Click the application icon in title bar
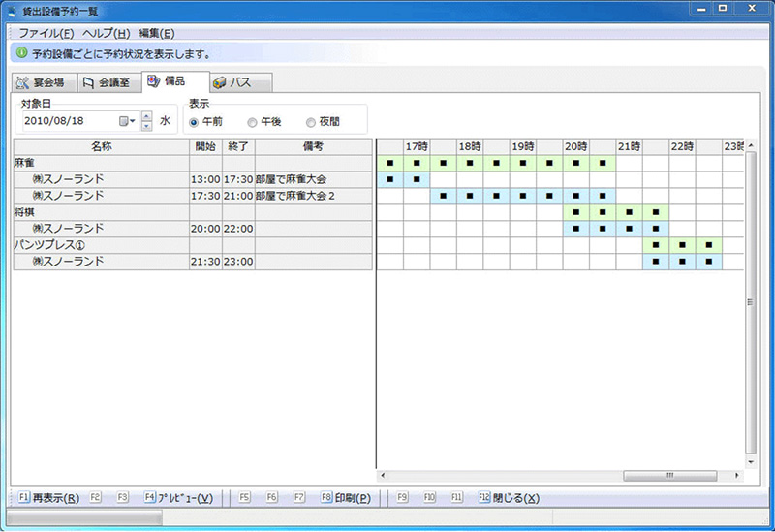 pyautogui.click(x=12, y=10)
